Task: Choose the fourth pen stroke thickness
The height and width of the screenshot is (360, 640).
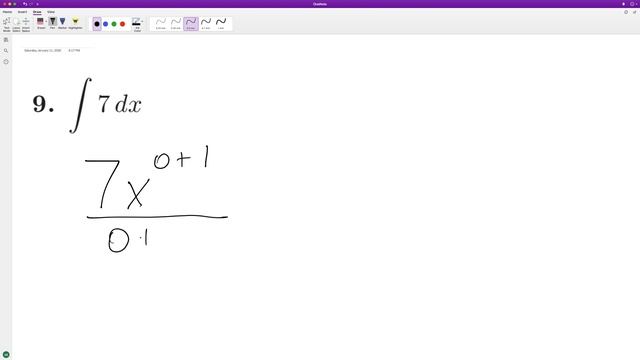Action: pos(206,24)
